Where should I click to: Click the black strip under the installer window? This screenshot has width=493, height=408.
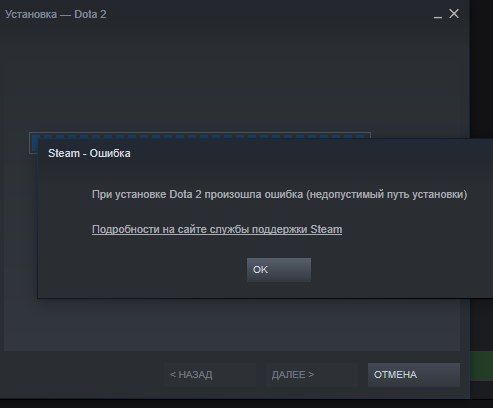click(x=246, y=404)
